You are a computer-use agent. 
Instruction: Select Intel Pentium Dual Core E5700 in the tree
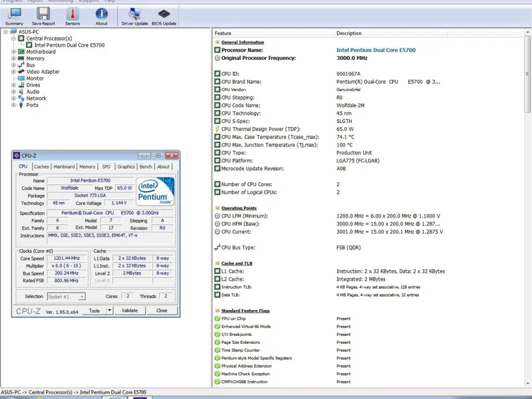(x=69, y=45)
